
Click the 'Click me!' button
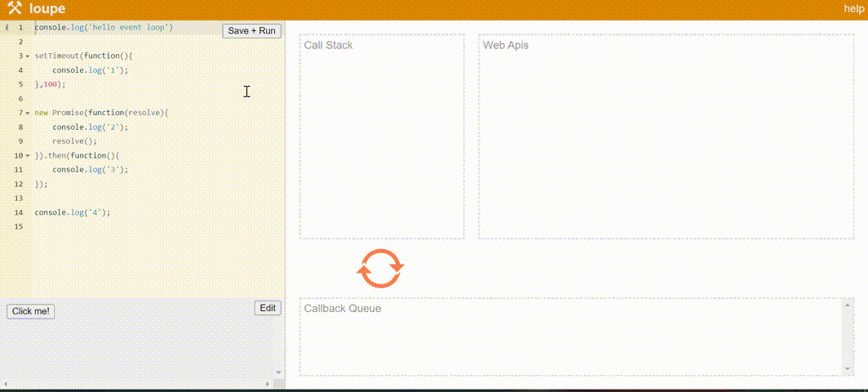[30, 312]
